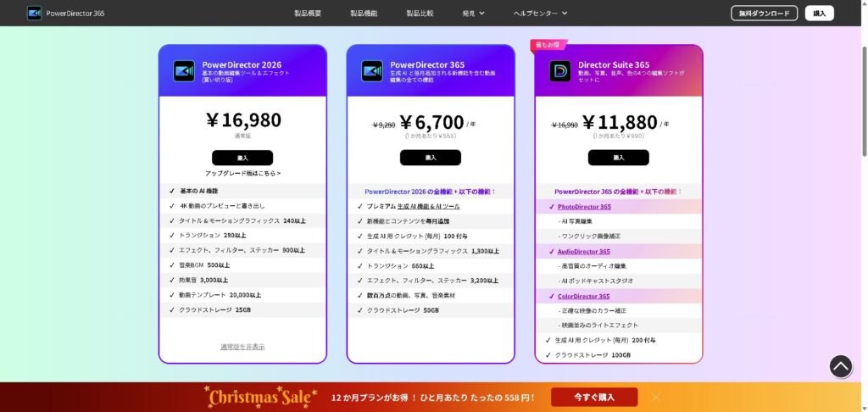Click the PowerDirector 2026 card title
Image resolution: width=868 pixels, height=412 pixels.
242,64
